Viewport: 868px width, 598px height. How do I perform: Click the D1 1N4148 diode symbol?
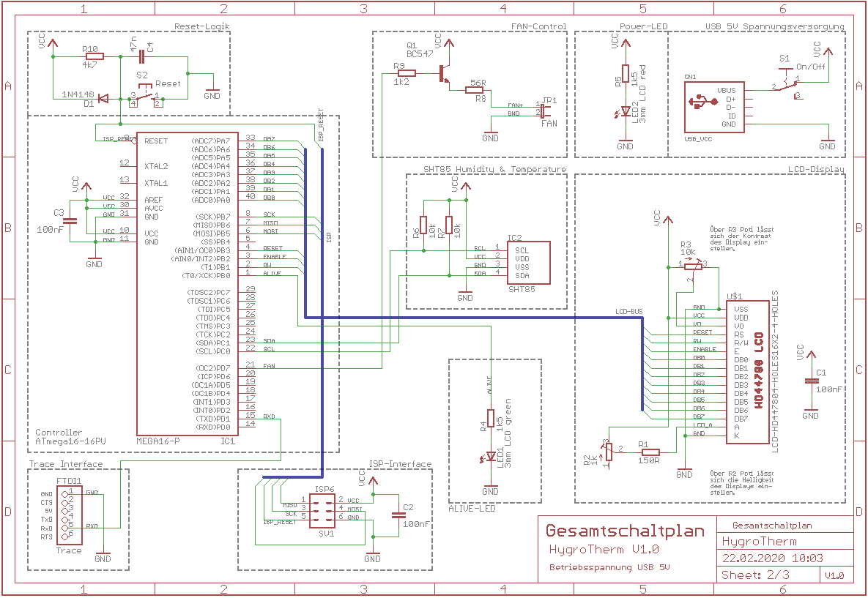click(103, 99)
